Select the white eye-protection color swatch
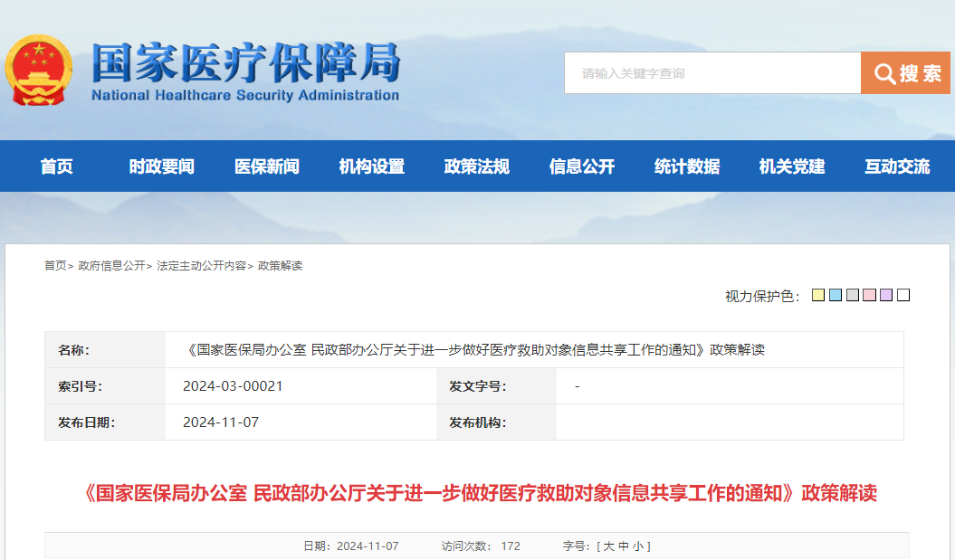The width and height of the screenshot is (955, 560). [903, 294]
